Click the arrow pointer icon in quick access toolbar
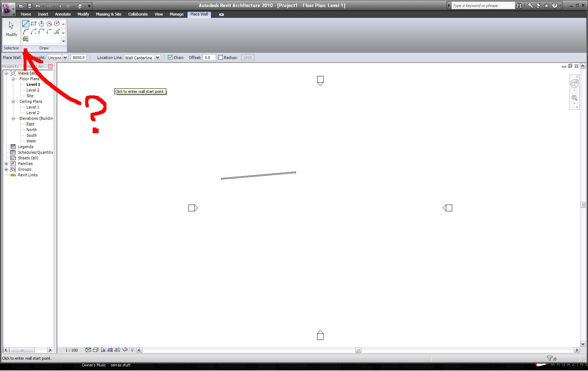The width and height of the screenshot is (588, 371). pyautogui.click(x=60, y=6)
